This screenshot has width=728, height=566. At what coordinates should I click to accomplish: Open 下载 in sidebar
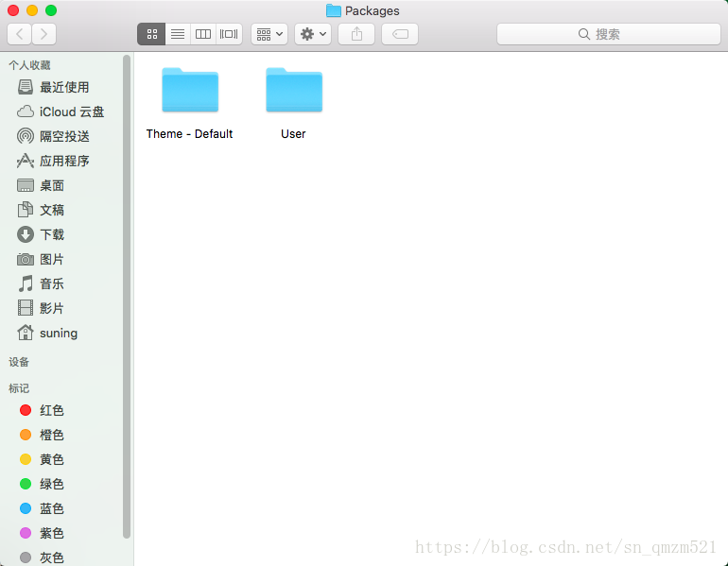pos(41,234)
